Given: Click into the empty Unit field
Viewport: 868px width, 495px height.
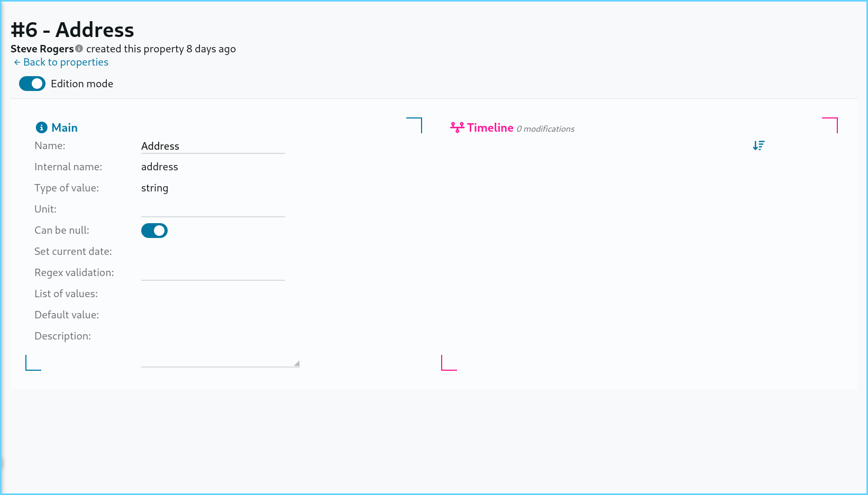Looking at the screenshot, I should click(213, 209).
